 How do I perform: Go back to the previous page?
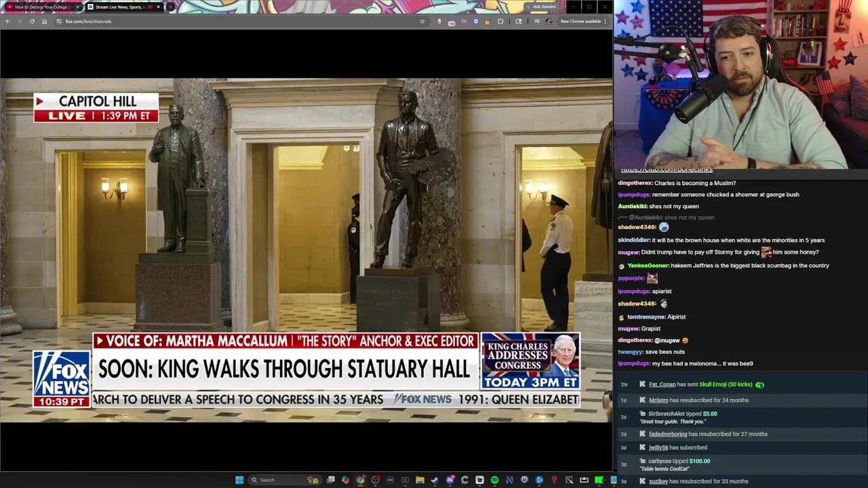coord(7,21)
